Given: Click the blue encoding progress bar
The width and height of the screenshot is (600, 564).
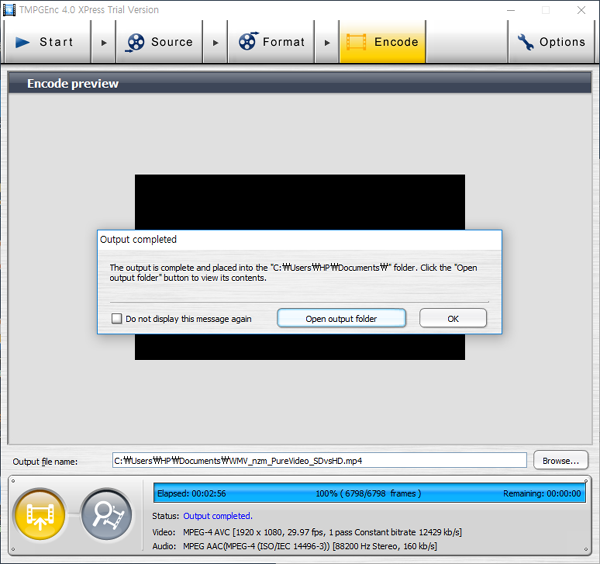Looking at the screenshot, I should pyautogui.click(x=369, y=493).
